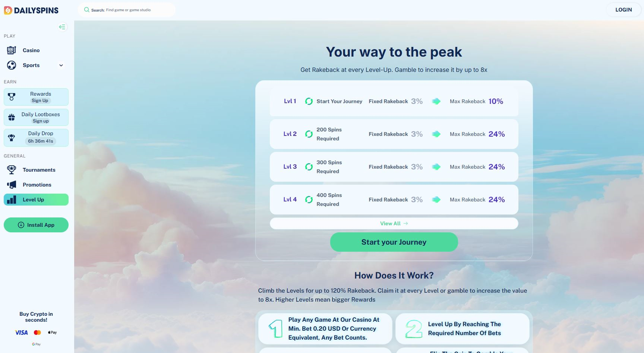Click the LOGIN button

tap(623, 10)
